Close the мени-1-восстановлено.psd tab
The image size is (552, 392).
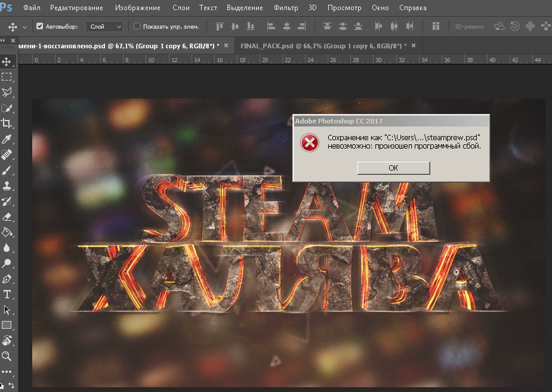[x=226, y=45]
